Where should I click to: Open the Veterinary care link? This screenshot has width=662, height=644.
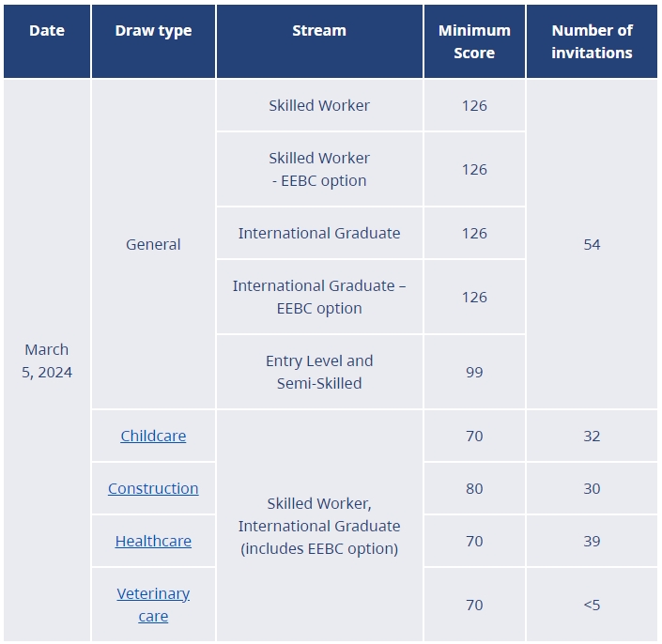[153, 605]
